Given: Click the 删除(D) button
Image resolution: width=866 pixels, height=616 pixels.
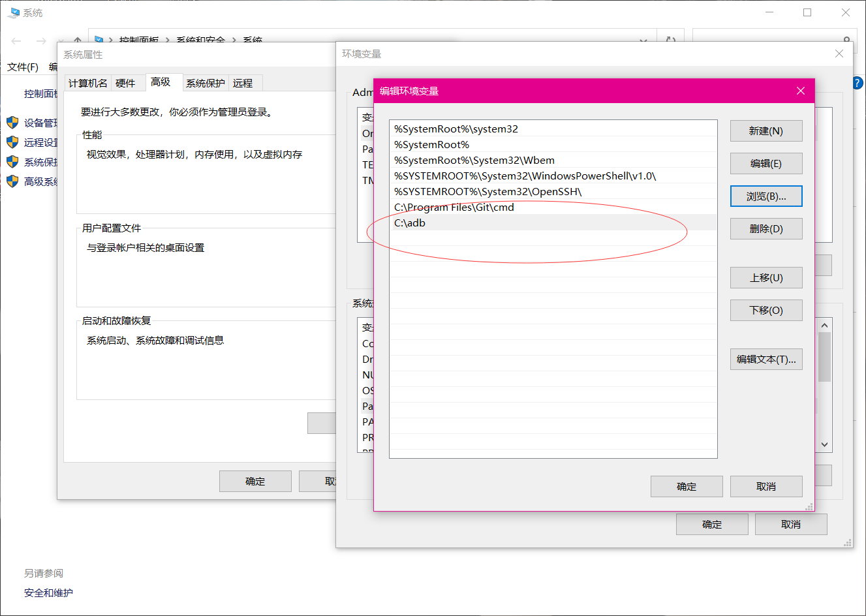Looking at the screenshot, I should pos(766,228).
